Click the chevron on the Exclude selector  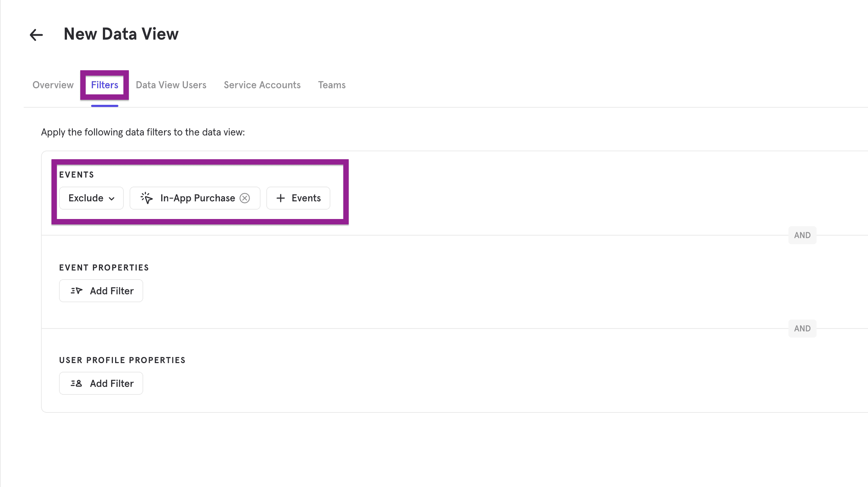tap(112, 198)
